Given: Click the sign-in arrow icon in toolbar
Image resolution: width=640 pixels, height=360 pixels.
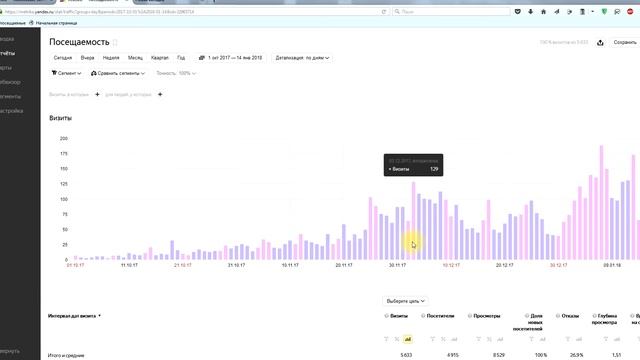Looking at the screenshot, I should coord(569,12).
